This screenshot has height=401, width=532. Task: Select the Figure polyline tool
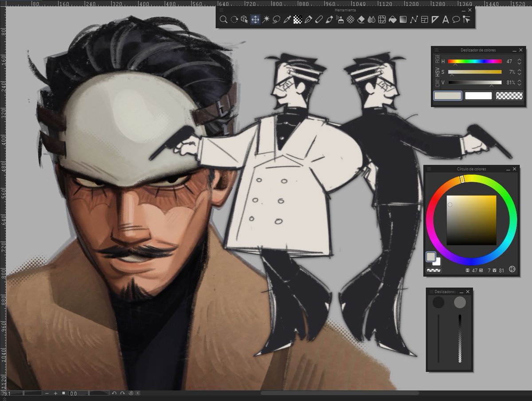(414, 19)
